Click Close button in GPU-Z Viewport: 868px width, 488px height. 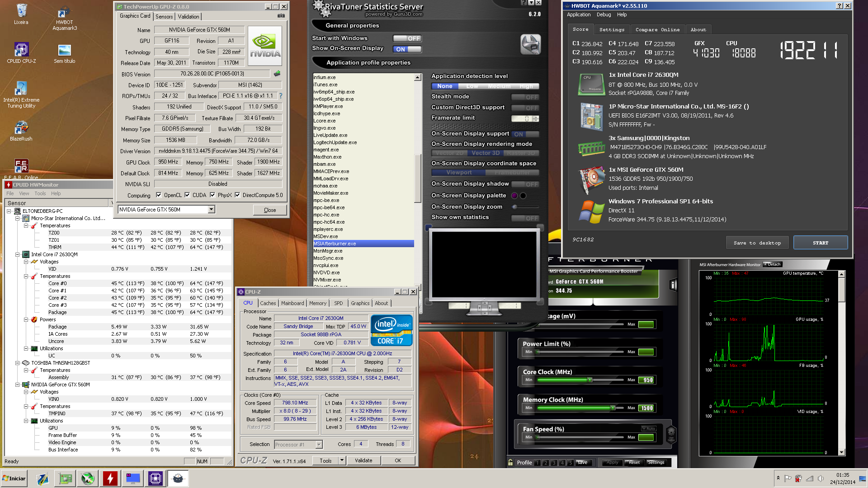point(270,210)
